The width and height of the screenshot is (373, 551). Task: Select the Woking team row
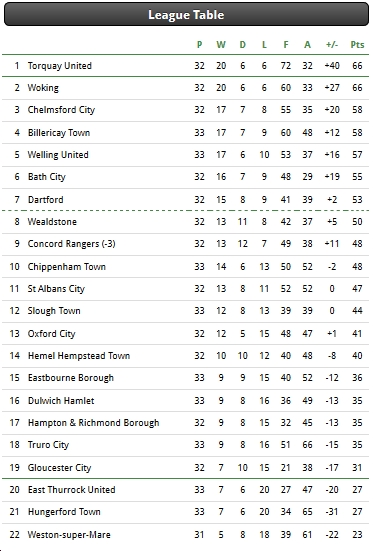(x=186, y=88)
